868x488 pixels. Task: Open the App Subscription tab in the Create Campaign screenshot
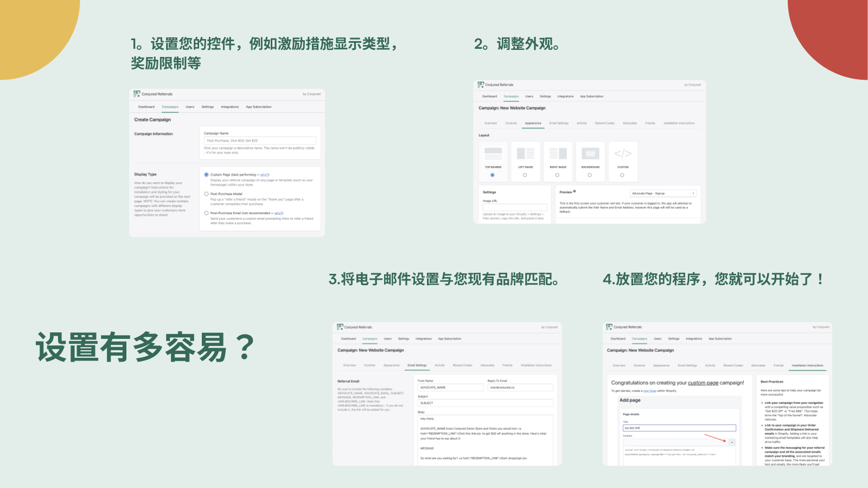[x=259, y=107]
